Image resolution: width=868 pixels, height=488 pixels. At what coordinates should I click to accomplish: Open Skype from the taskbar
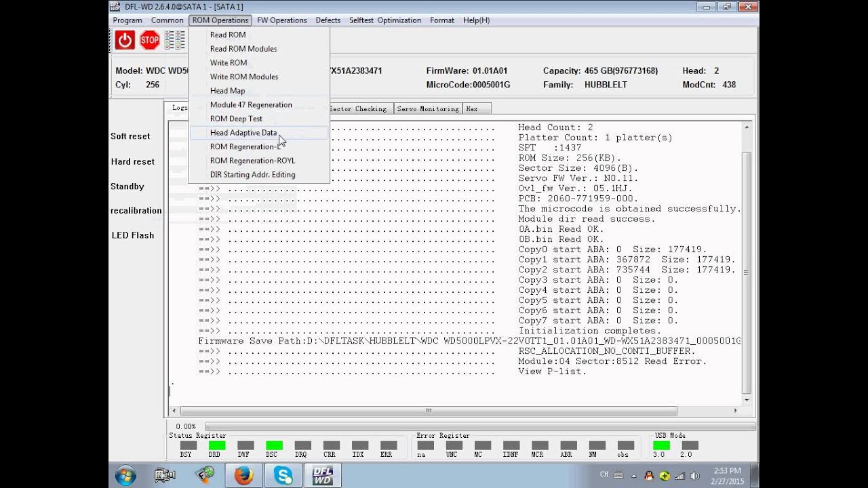coord(284,476)
